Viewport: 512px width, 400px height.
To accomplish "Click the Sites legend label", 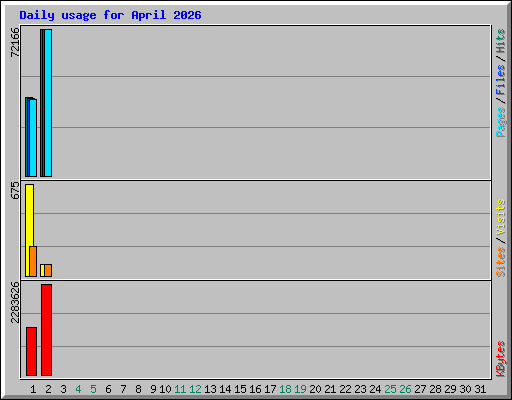I will coord(501,262).
